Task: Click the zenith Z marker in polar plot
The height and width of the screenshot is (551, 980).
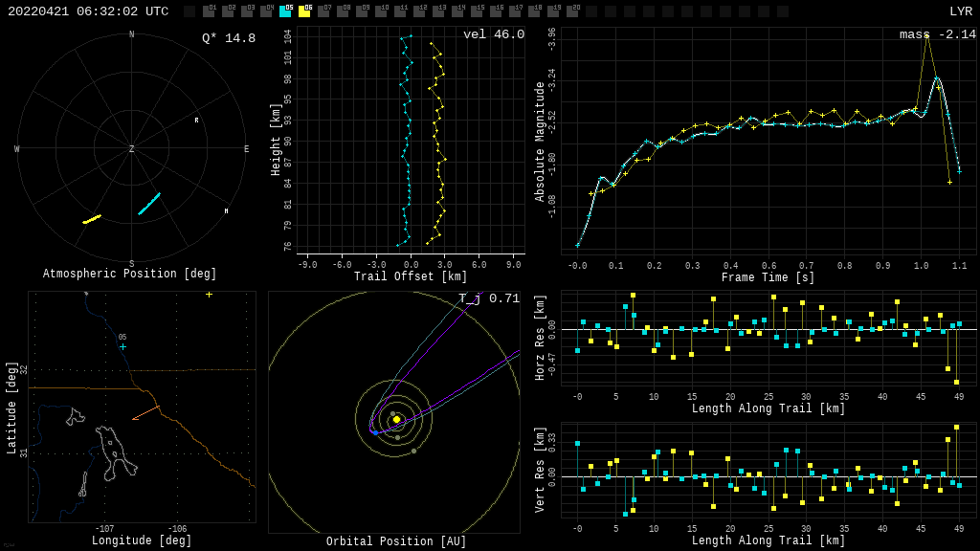Action: [132, 149]
